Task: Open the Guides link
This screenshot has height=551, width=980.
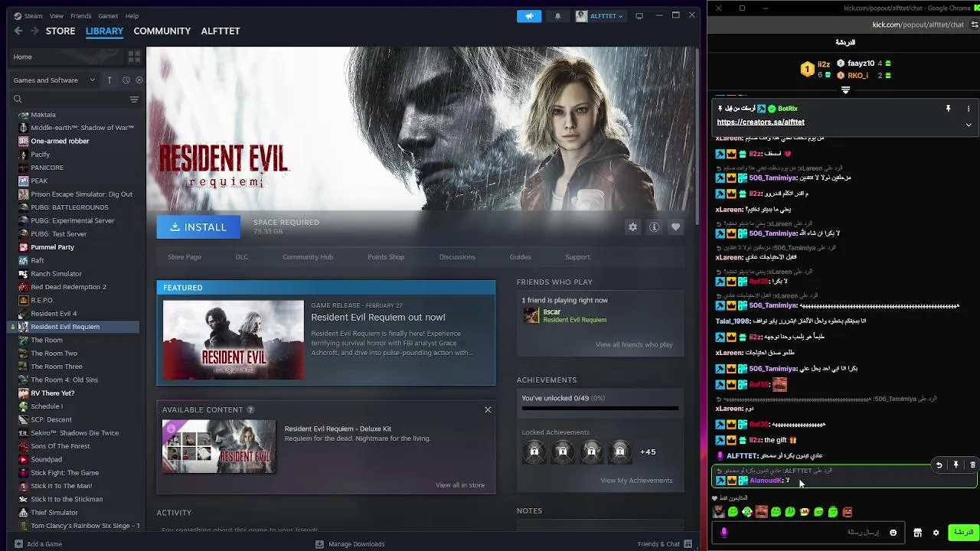Action: 520,257
